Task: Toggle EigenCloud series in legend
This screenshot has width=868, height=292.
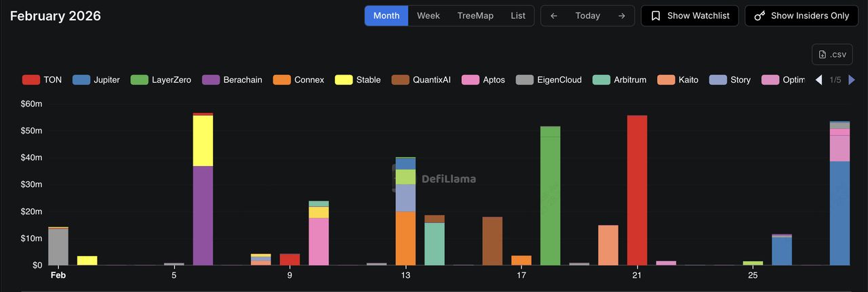Action: (x=549, y=80)
